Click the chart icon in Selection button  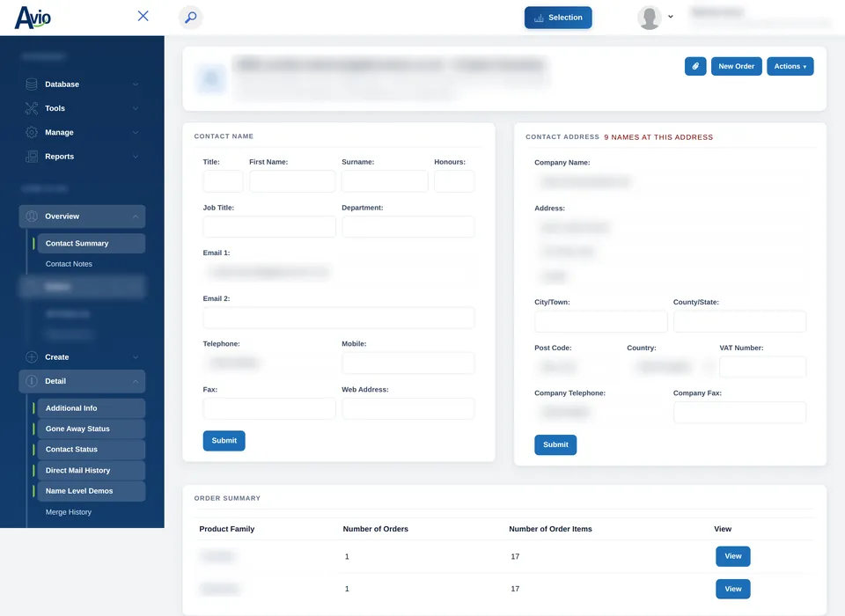click(x=539, y=18)
